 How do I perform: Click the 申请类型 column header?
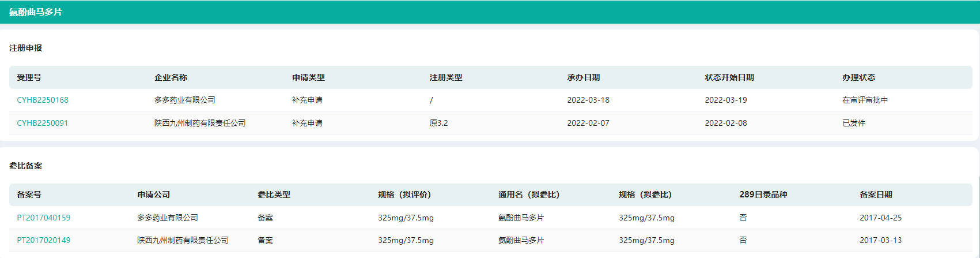point(308,77)
